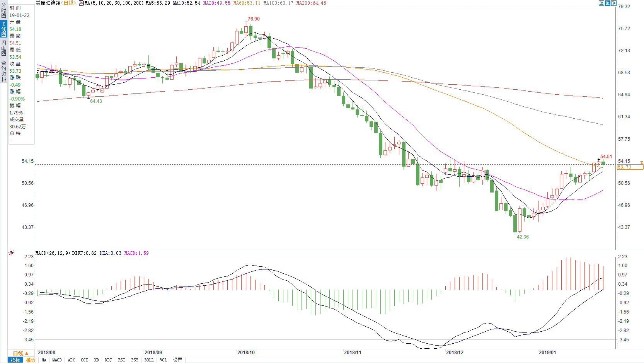
Task: Open the 合约资料 side tab
Action: click(x=3, y=71)
